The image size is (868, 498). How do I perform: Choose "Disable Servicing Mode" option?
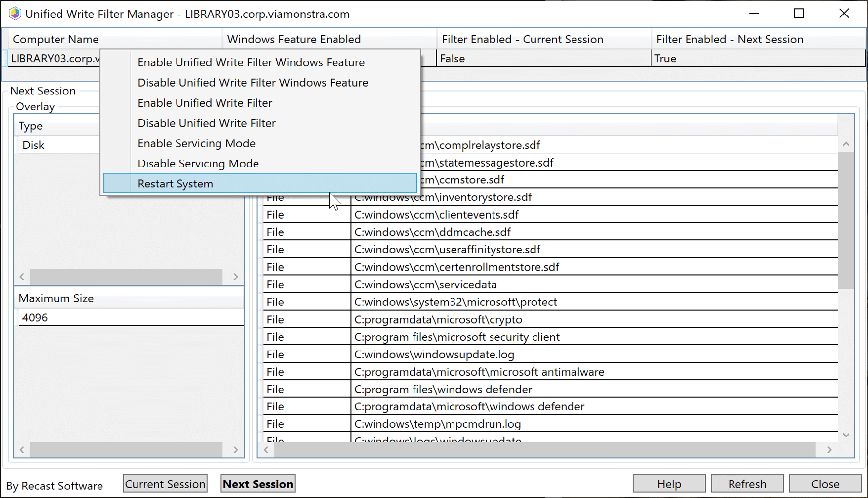pos(198,163)
